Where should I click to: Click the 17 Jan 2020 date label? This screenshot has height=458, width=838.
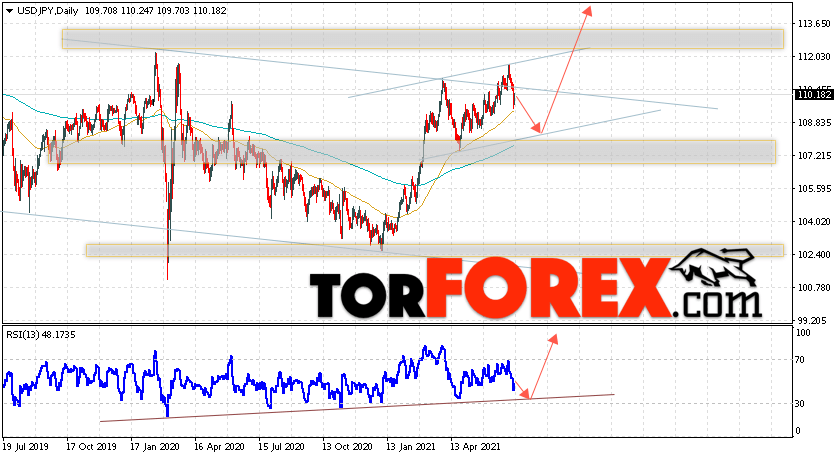(155, 447)
